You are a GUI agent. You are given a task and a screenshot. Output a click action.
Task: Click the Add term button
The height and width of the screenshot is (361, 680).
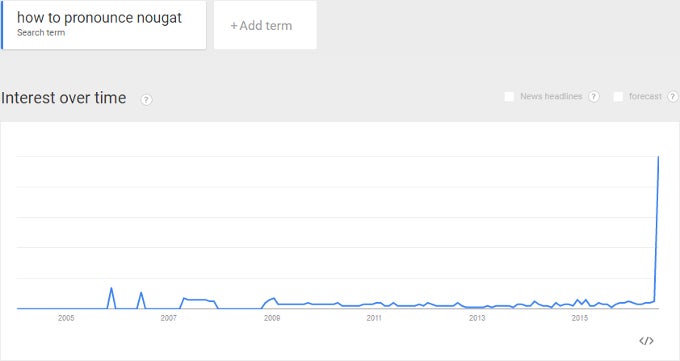pyautogui.click(x=265, y=25)
